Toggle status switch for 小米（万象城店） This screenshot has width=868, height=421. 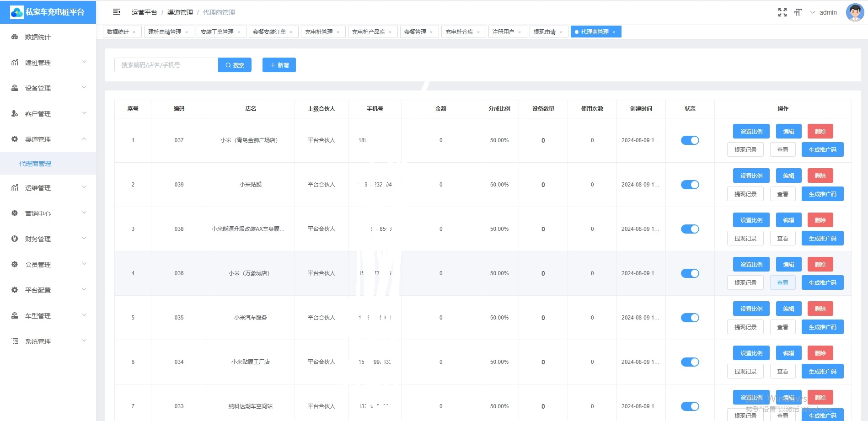tap(690, 273)
